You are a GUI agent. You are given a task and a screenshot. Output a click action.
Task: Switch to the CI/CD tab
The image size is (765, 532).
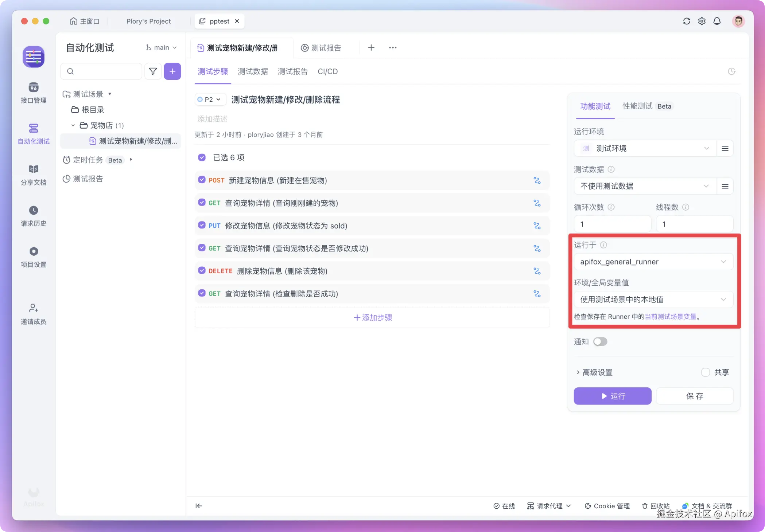(327, 71)
